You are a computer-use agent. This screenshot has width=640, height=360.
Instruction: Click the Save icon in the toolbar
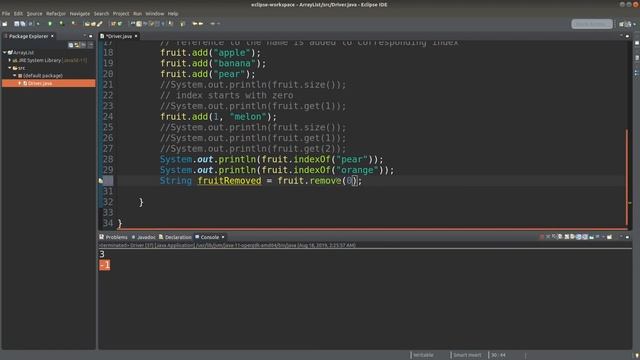pyautogui.click(x=17, y=24)
